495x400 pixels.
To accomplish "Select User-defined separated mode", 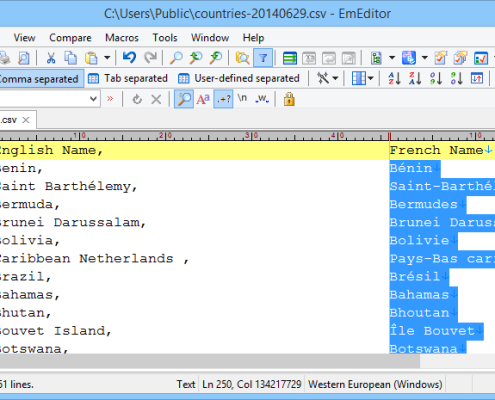I will [x=239, y=79].
